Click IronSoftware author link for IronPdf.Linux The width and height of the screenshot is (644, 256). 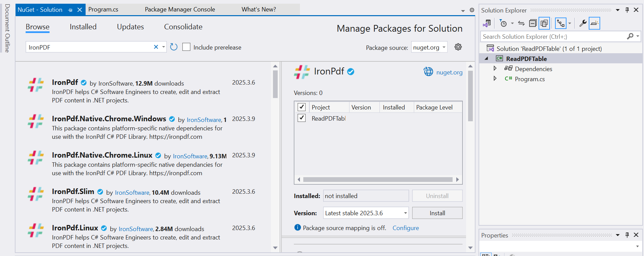pos(136,229)
